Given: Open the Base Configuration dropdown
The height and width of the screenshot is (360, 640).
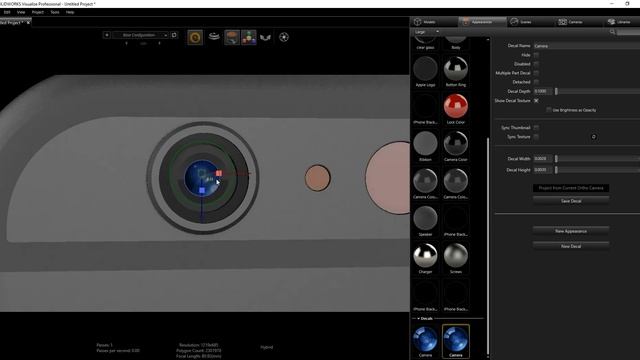Looking at the screenshot, I should click(x=140, y=35).
